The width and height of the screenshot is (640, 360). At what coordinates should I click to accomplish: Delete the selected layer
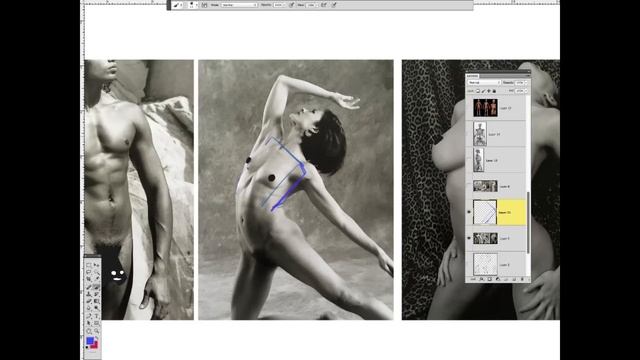(x=522, y=279)
